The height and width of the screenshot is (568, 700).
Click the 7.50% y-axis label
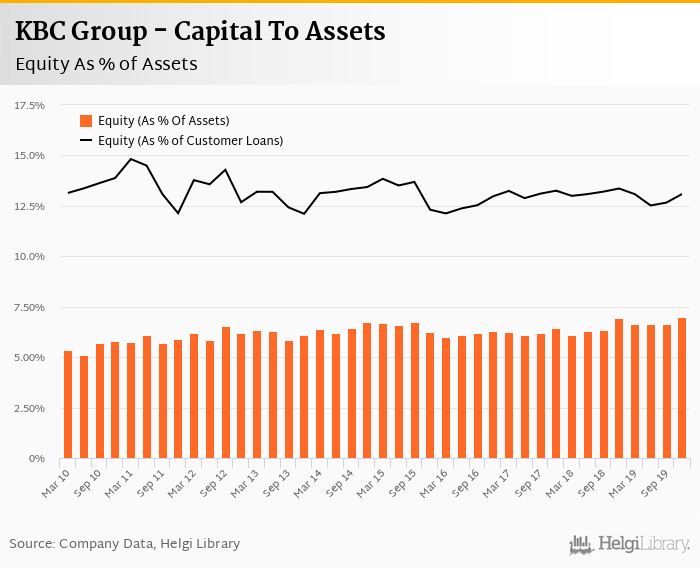29,307
